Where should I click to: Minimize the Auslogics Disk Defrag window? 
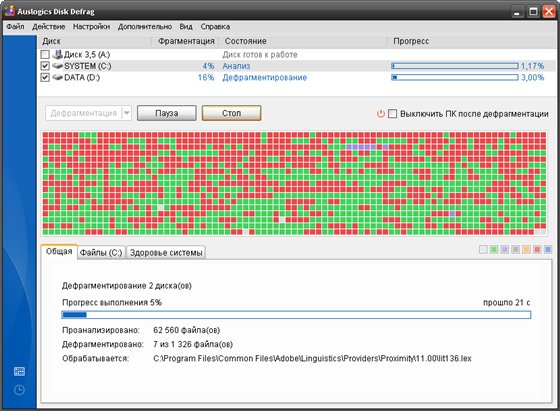click(517, 12)
